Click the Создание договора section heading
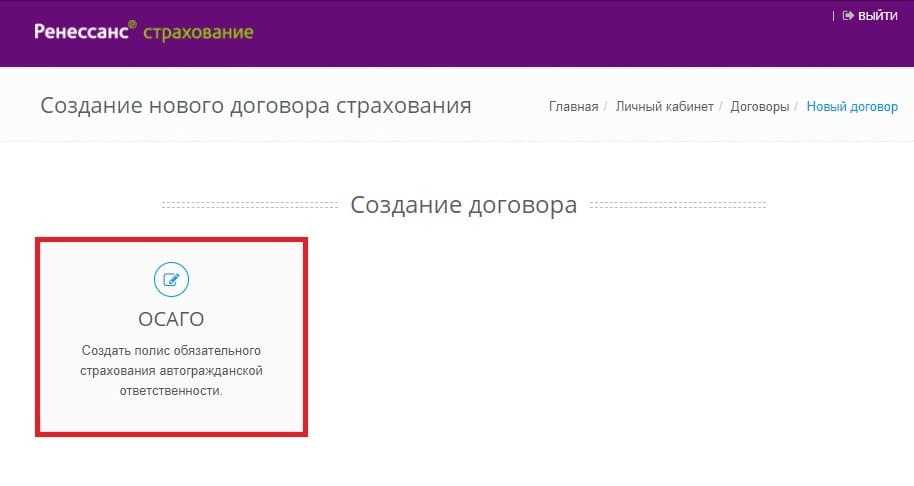 pos(463,205)
